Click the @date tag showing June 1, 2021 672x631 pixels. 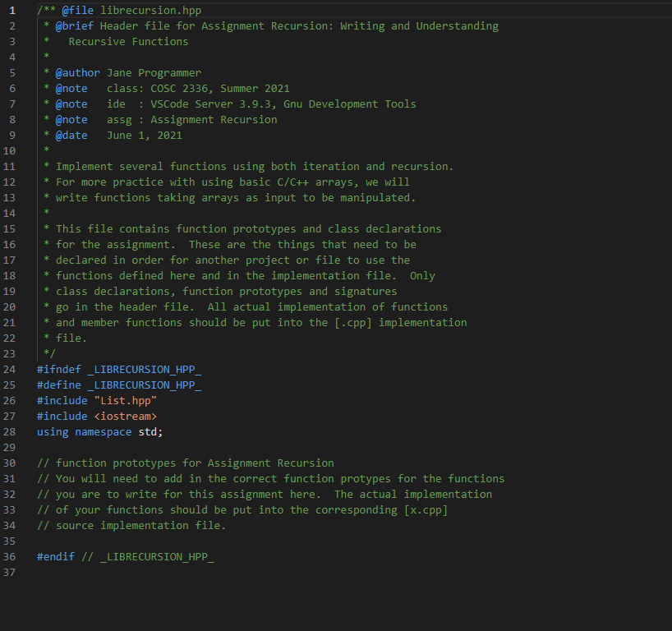pyautogui.click(x=71, y=135)
